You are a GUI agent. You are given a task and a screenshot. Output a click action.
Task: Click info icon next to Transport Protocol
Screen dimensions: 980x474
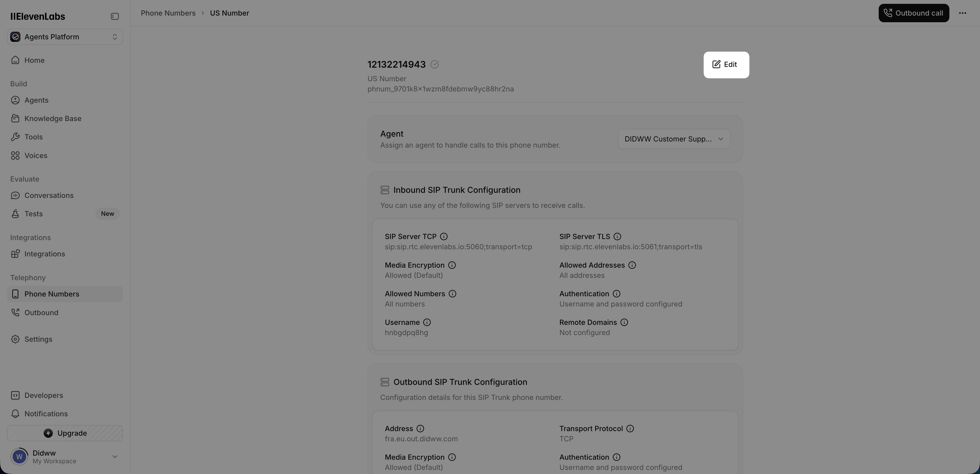coord(630,429)
